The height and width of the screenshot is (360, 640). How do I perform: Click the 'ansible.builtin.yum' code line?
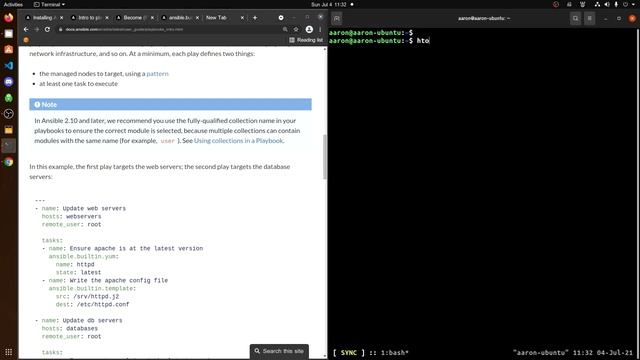[84, 256]
